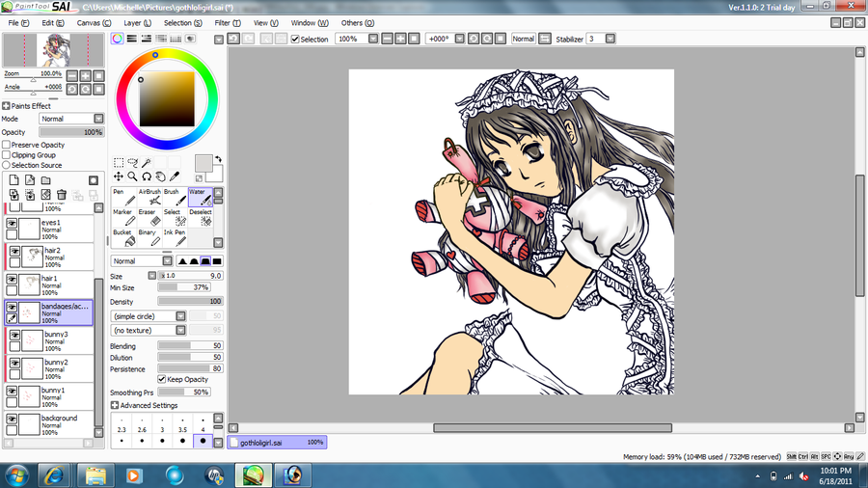Screen dimensions: 868x488
Task: Toggle the color wheel panel icon
Action: (117, 39)
